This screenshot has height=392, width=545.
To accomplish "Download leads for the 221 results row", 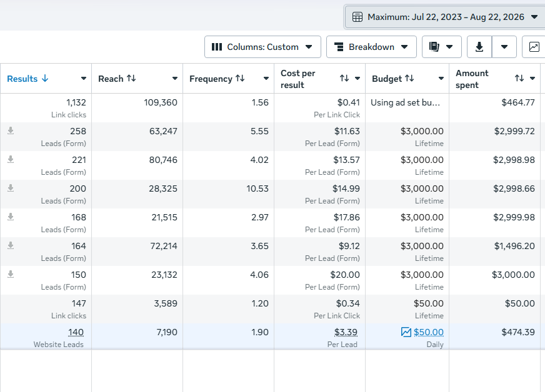I will click(11, 159).
